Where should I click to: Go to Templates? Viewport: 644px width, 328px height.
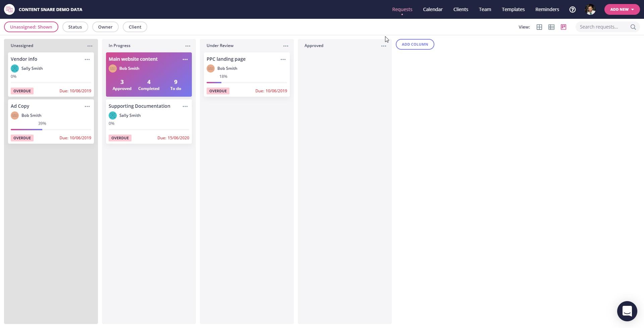click(x=513, y=9)
